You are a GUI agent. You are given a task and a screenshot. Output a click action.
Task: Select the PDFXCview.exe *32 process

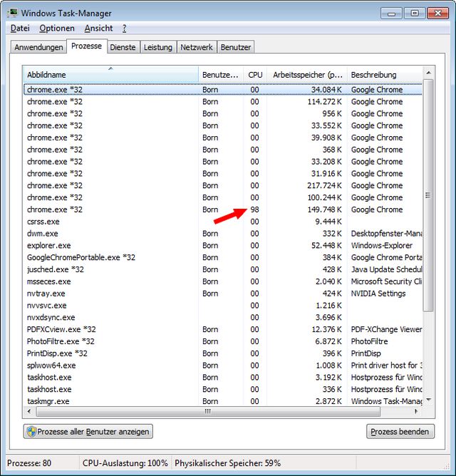pos(222,329)
